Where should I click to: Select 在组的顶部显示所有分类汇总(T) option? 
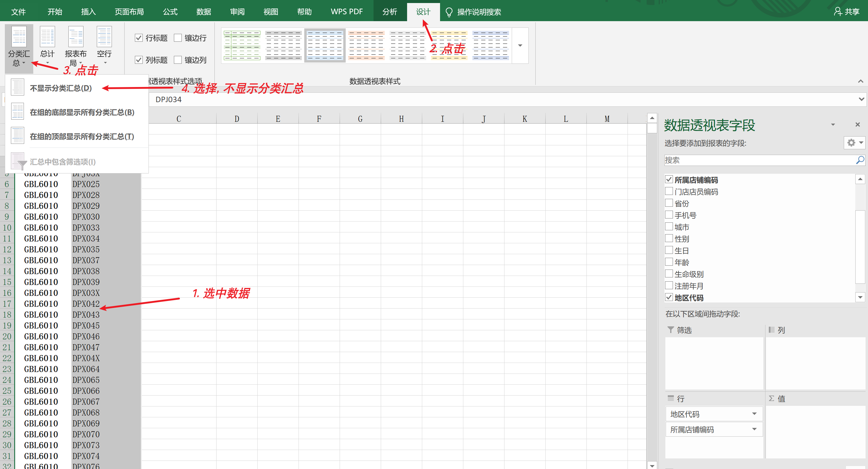point(82,137)
